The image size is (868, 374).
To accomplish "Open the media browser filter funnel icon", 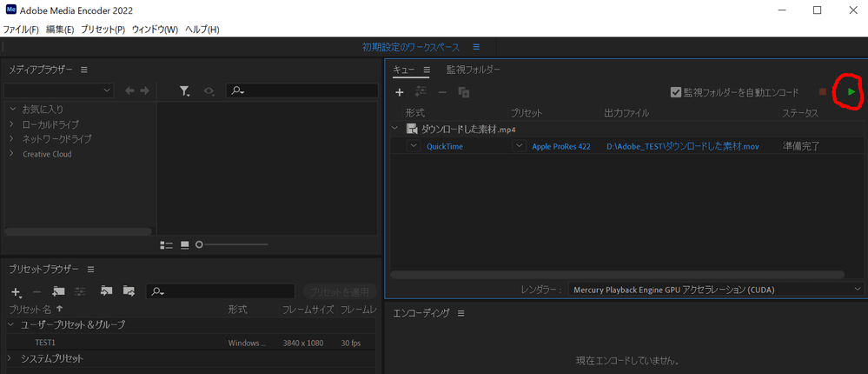I will (185, 90).
